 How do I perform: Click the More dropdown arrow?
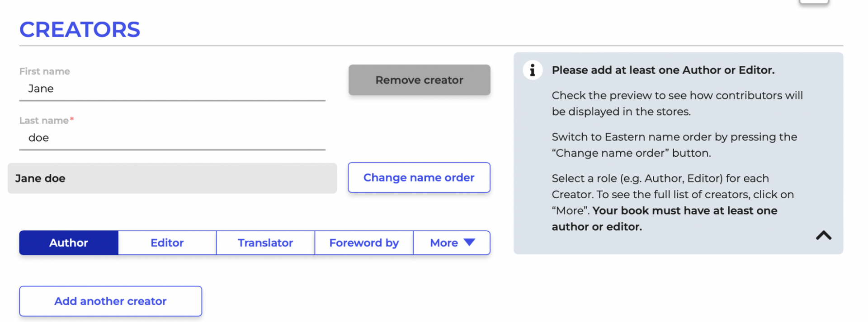(469, 243)
